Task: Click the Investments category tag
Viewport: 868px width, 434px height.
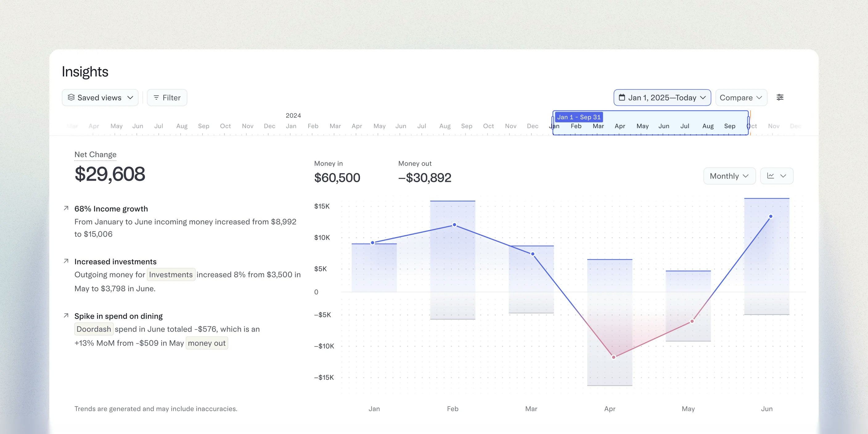Action: [171, 275]
